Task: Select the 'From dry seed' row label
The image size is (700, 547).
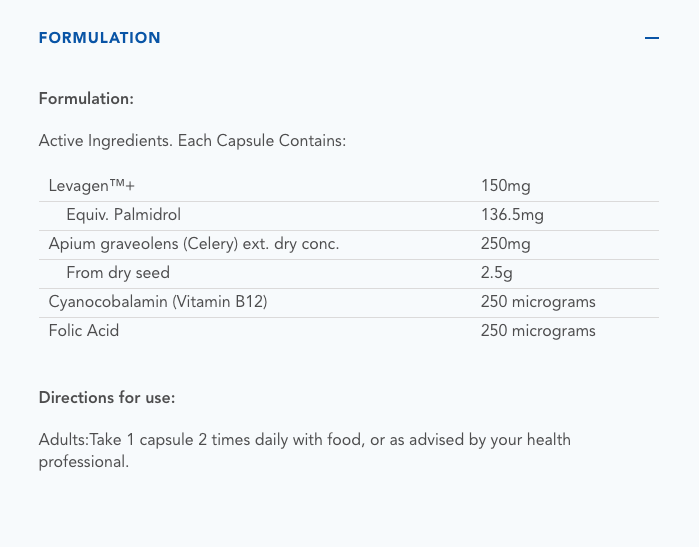Action: 118,273
